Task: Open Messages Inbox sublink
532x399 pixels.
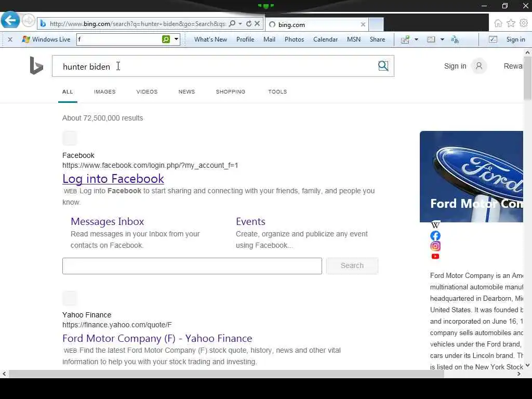Action: (x=107, y=221)
